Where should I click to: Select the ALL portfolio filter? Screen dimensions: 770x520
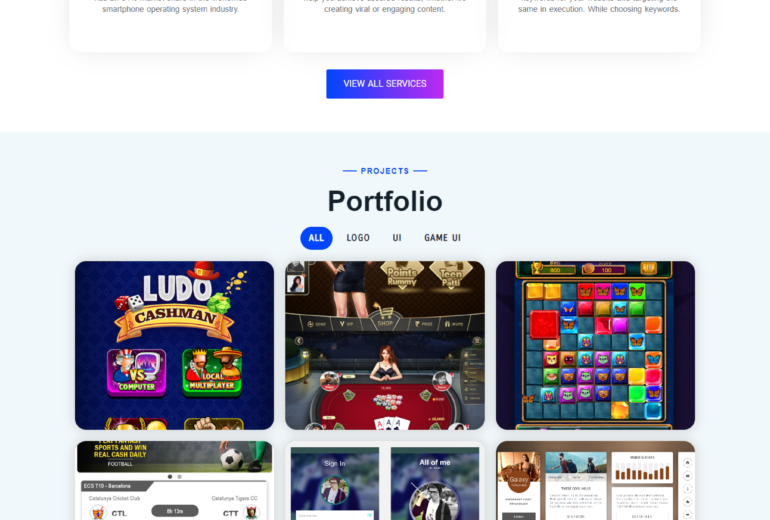point(316,238)
